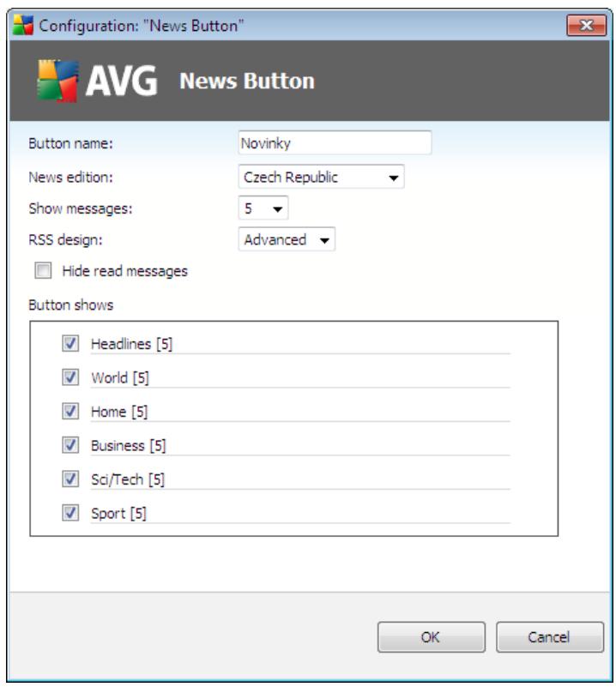
Task: Confirm settings with the OK button
Action: click(x=431, y=637)
